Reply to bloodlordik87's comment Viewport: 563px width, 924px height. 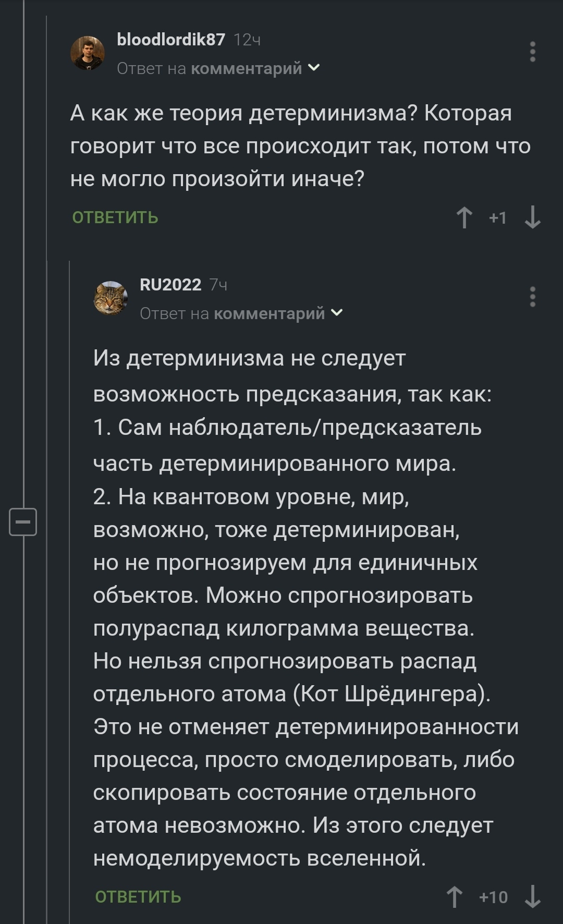115,217
